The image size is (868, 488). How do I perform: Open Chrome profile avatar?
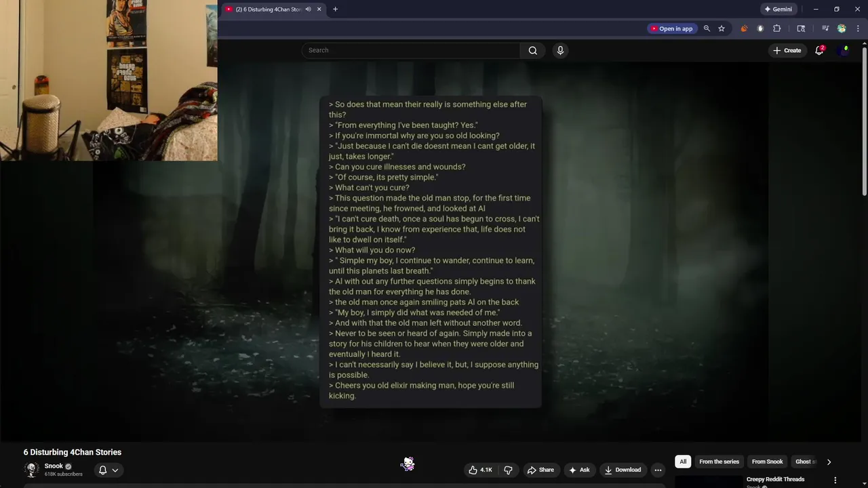(x=842, y=28)
